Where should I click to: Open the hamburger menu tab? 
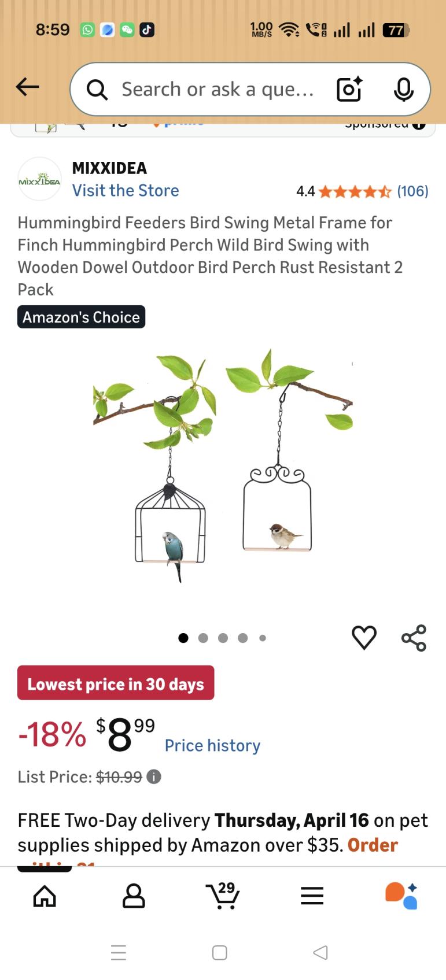(x=312, y=896)
